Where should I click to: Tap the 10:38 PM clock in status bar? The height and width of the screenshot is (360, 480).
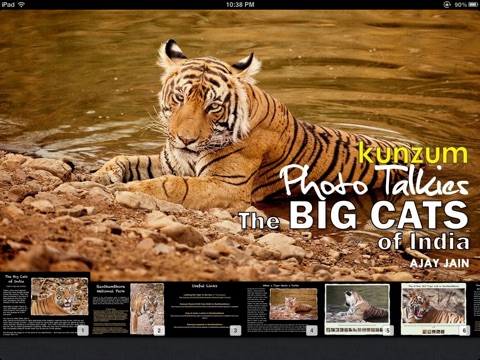point(240,5)
